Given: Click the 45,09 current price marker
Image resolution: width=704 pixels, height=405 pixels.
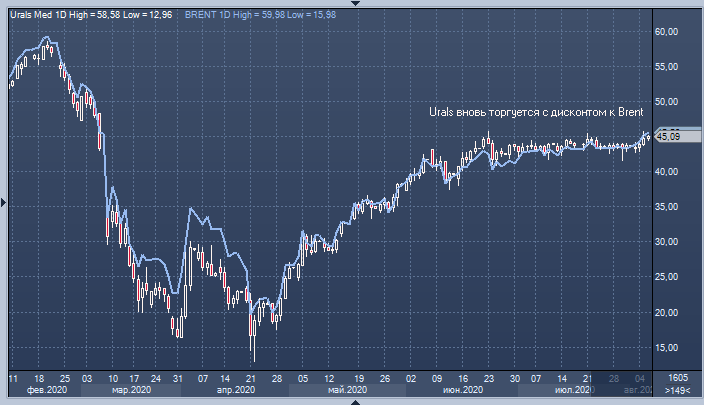Looking at the screenshot, I should (668, 137).
